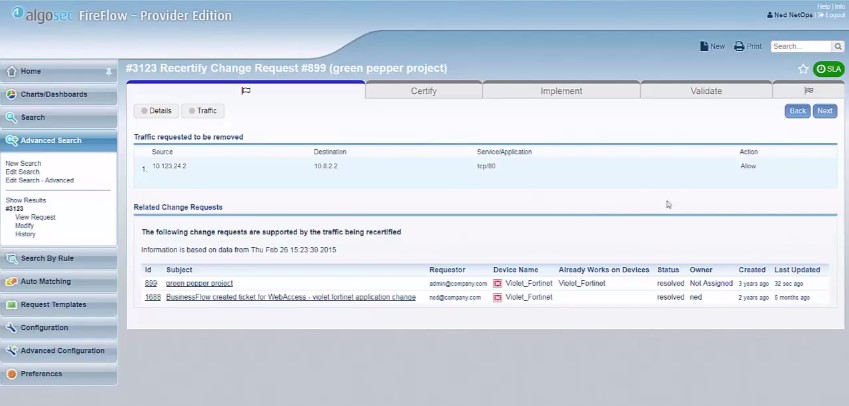Viewport: 849px width, 406px height.
Task: Open Auto Matching sidebar item
Action: tap(58, 281)
